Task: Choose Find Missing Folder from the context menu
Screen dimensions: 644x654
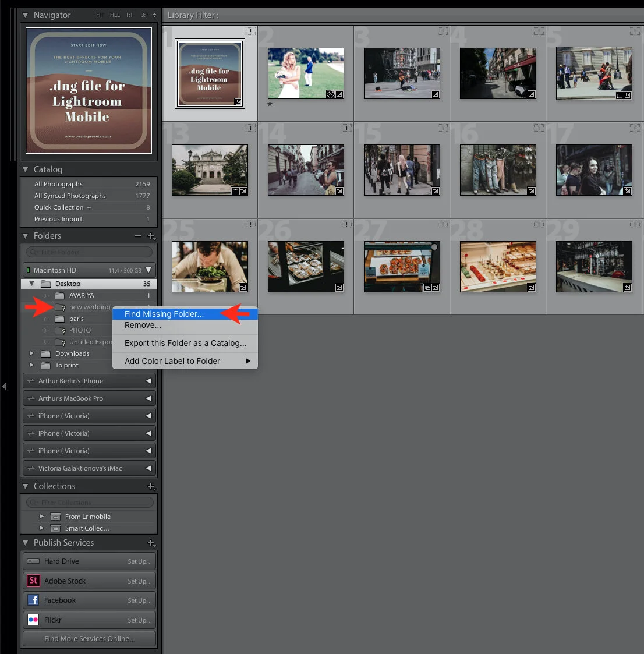Action: pos(164,313)
